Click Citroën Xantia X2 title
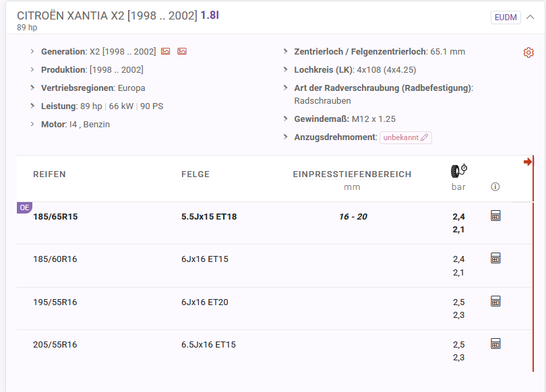 107,15
